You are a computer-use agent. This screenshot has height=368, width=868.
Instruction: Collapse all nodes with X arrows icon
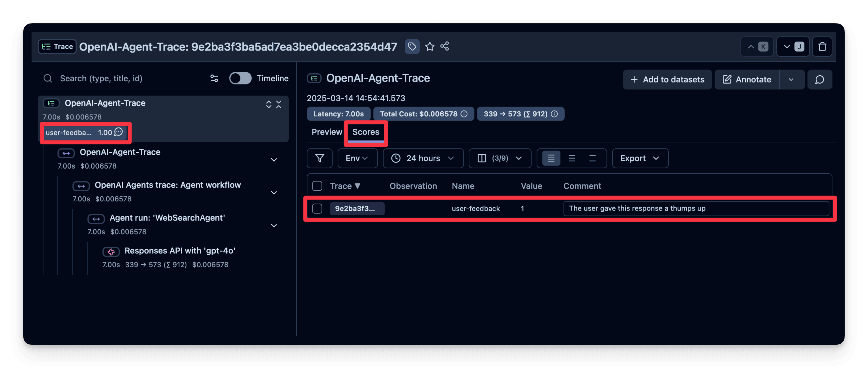coord(279,104)
